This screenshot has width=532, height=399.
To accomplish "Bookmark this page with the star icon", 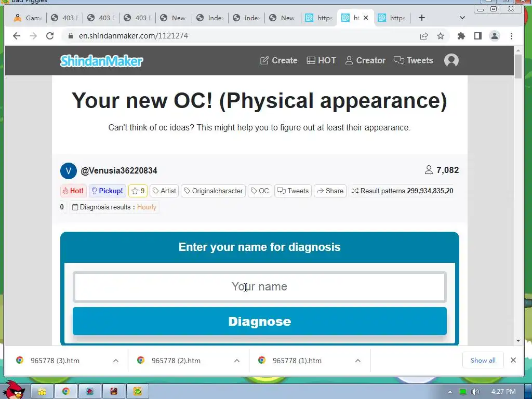I will coord(441,36).
